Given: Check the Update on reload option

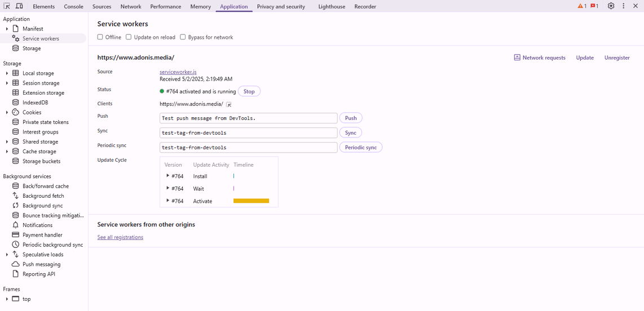Looking at the screenshot, I should pos(129,37).
